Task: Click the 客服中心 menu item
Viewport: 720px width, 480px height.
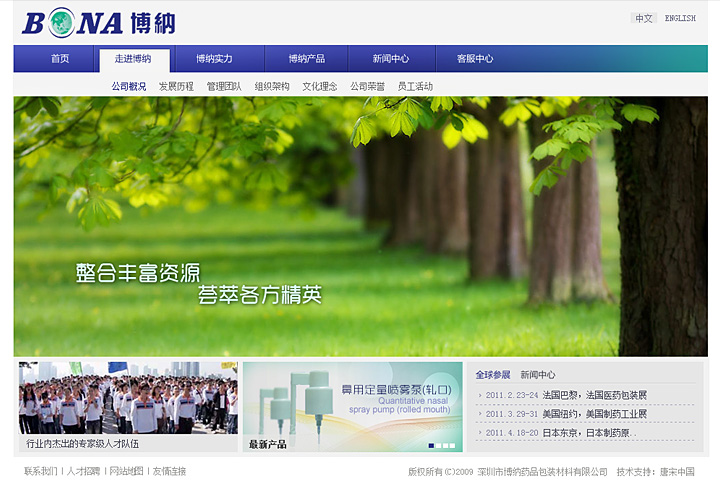Action: point(475,59)
